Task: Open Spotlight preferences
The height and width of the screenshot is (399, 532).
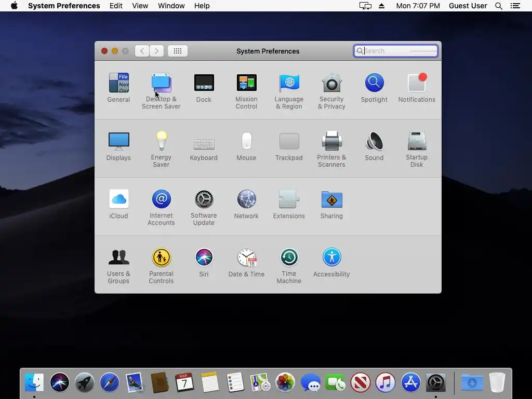Action: [374, 87]
